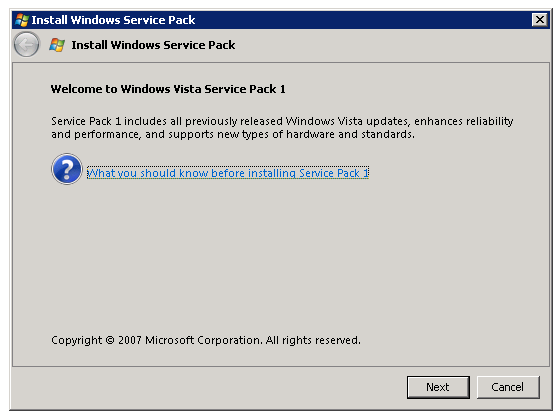Click the Microsoft Corporation copyright notice
This screenshot has height=419, width=560.
click(x=206, y=340)
